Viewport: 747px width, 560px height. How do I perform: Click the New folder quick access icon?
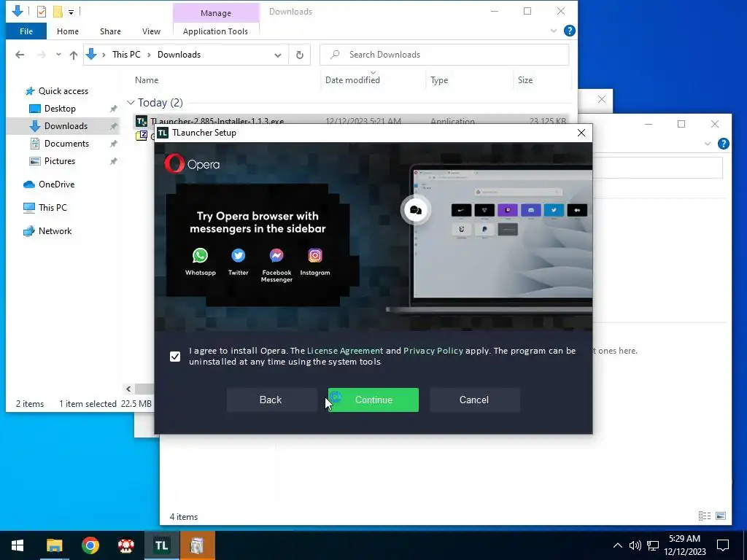click(58, 12)
